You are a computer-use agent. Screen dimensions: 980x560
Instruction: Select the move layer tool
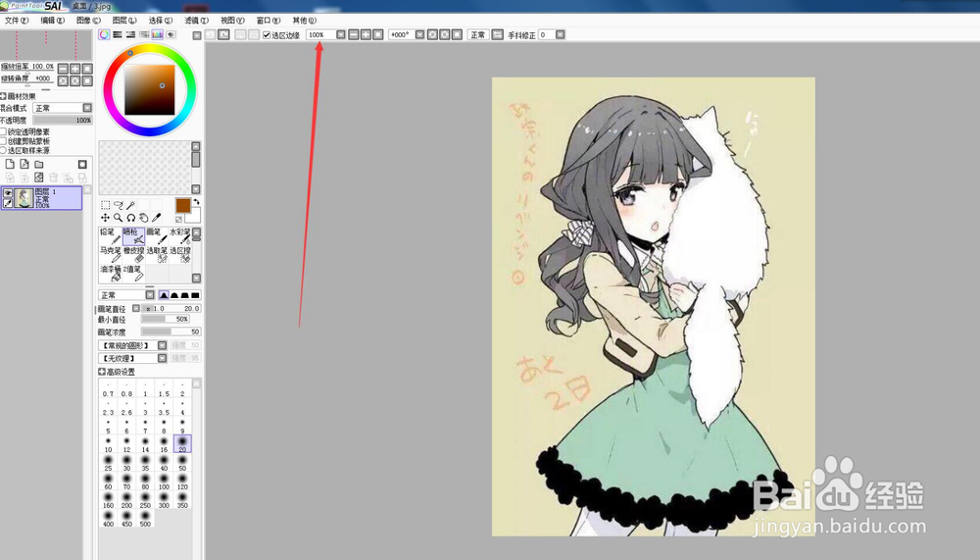tap(105, 218)
